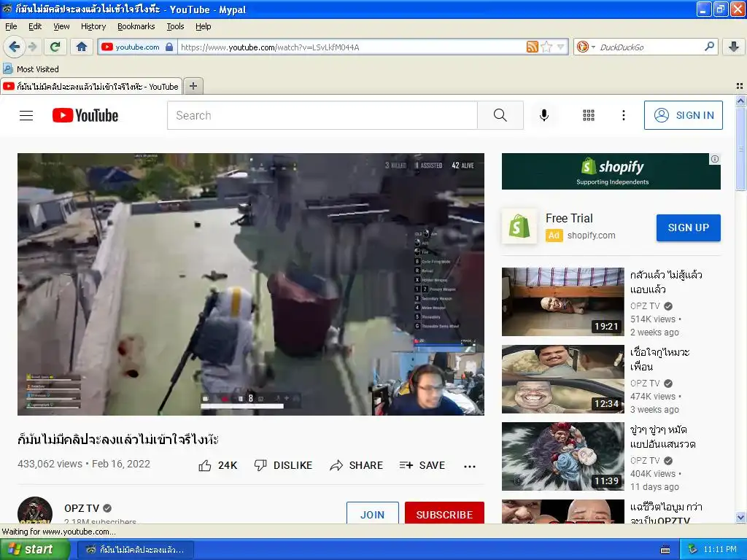747x560 pixels.
Task: Open title of video with 474K views
Action: 659,359
